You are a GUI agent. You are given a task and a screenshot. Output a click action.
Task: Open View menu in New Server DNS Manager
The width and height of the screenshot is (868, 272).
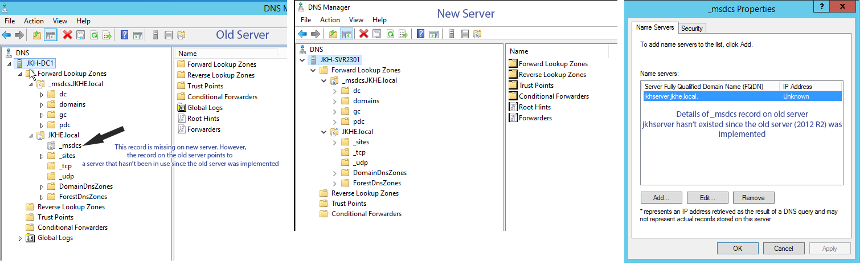coord(356,20)
